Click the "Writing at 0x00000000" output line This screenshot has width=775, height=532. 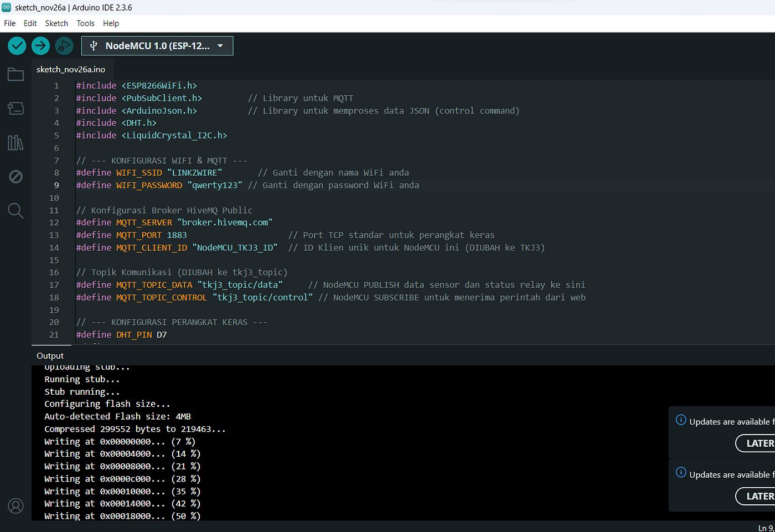point(120,442)
